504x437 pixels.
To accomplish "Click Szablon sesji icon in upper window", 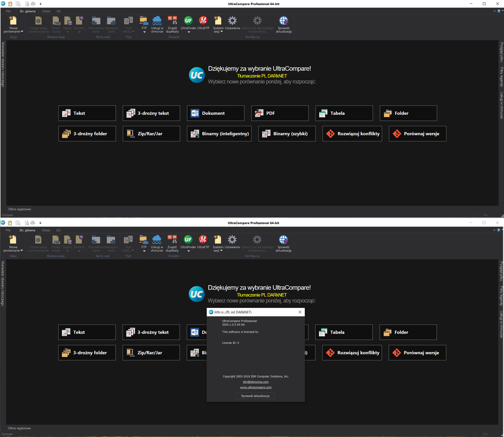I will pyautogui.click(x=218, y=20).
